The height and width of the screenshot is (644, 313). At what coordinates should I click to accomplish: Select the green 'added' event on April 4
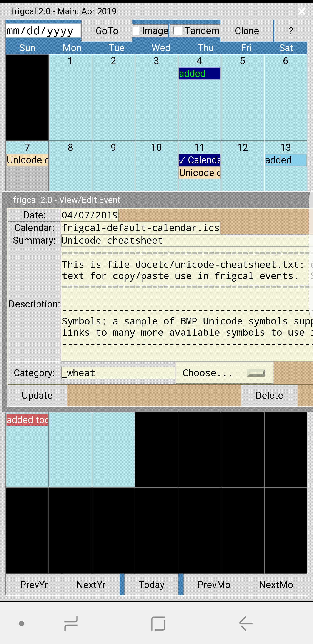199,74
